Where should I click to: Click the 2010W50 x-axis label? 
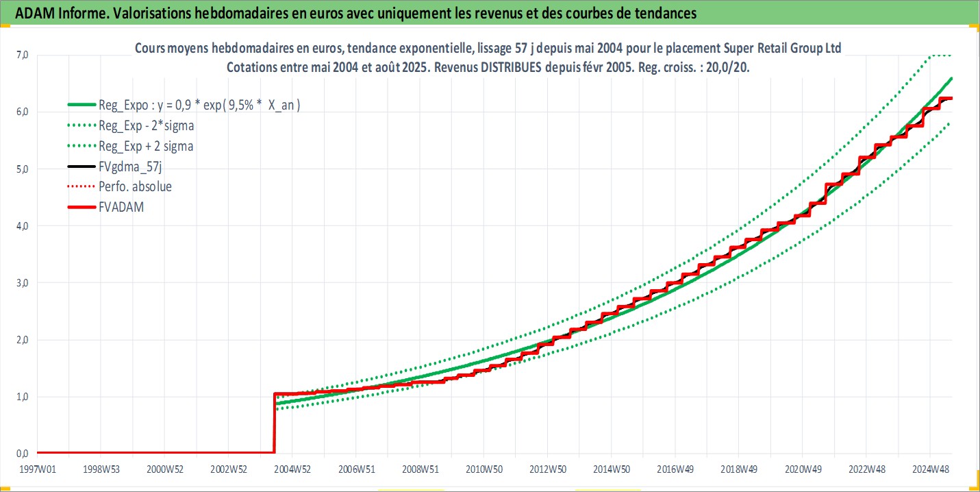[483, 469]
